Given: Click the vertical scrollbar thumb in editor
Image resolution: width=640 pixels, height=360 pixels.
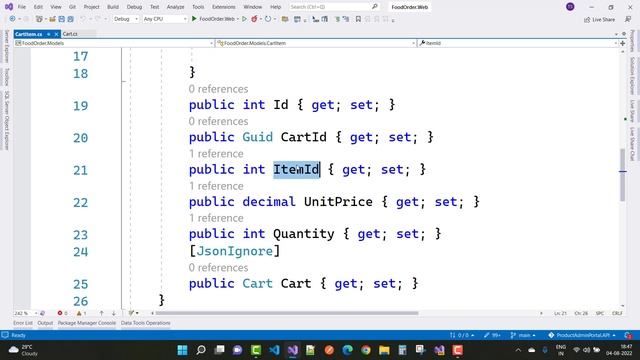Looking at the screenshot, I should tap(622, 175).
